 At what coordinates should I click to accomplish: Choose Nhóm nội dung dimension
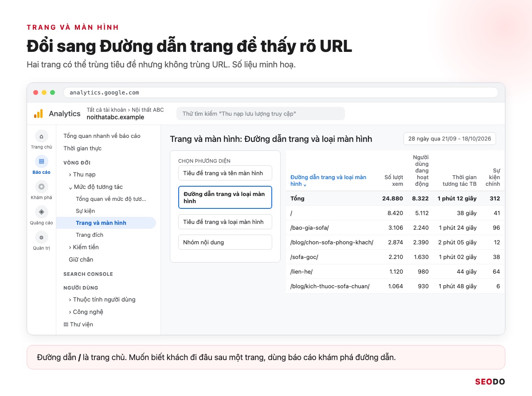click(x=225, y=242)
